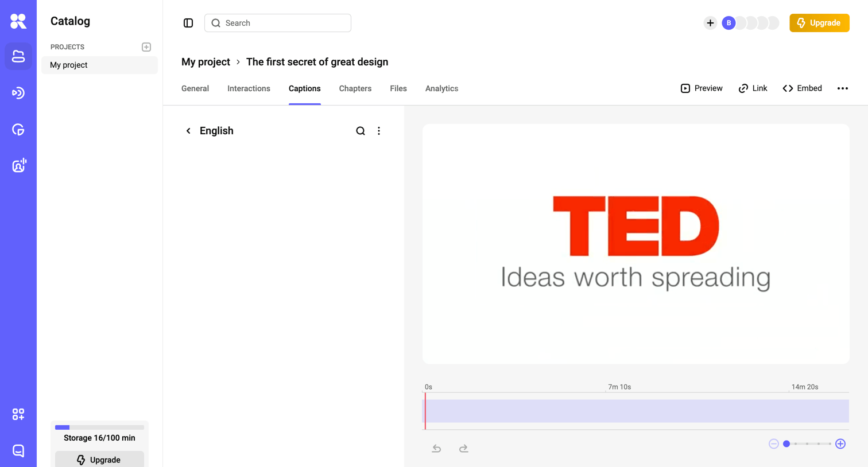Click the 14m 20s timeline label
Screen dimensions: 868x467
tap(805, 387)
